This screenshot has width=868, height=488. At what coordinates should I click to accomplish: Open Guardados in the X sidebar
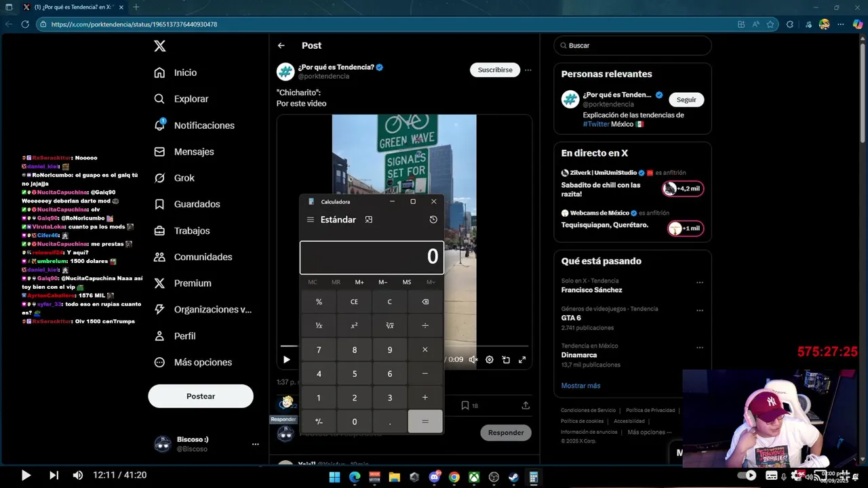tap(187, 204)
